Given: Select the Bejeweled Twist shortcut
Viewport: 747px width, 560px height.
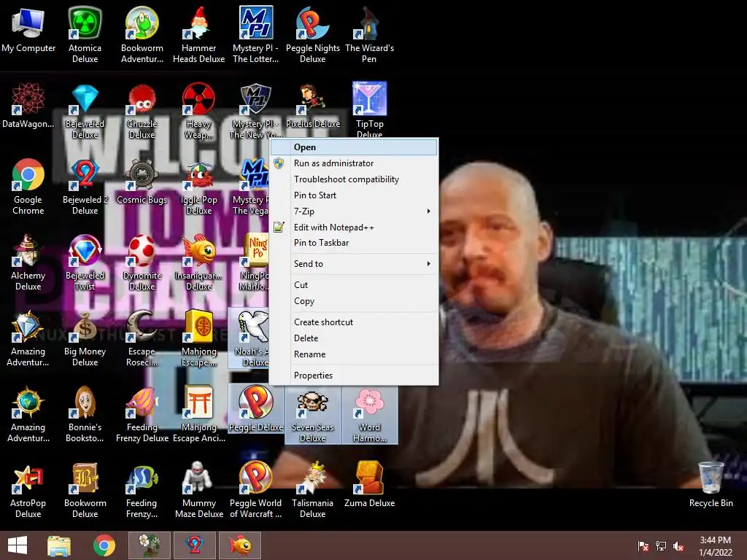Looking at the screenshot, I should (x=85, y=262).
